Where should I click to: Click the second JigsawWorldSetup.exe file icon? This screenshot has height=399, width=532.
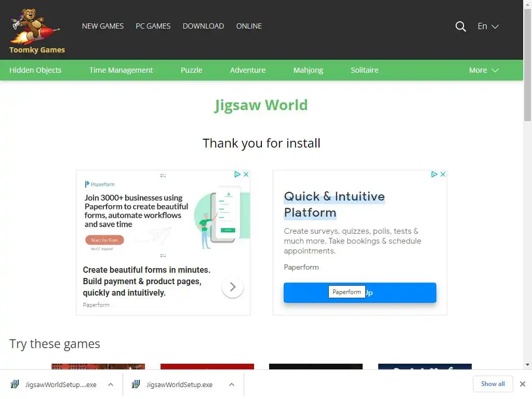click(x=136, y=384)
